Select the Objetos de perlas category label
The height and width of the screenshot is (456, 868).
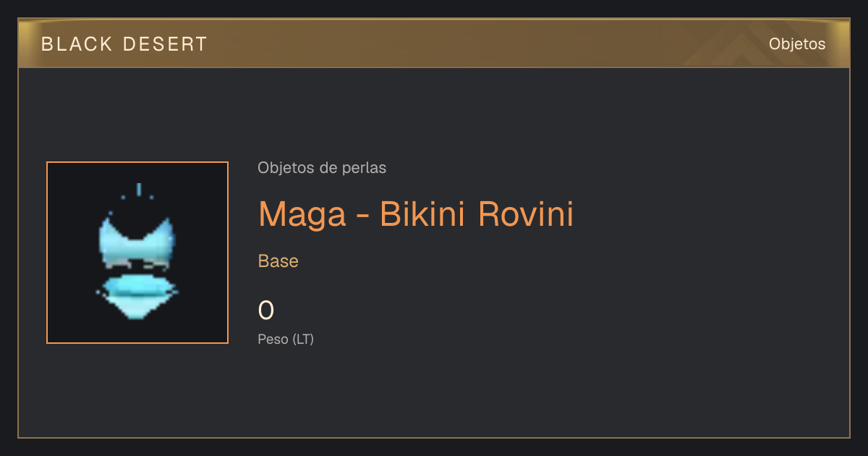click(322, 168)
